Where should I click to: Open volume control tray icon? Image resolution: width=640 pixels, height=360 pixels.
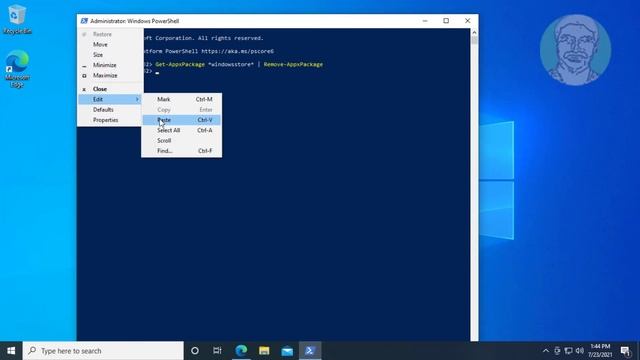(x=579, y=351)
